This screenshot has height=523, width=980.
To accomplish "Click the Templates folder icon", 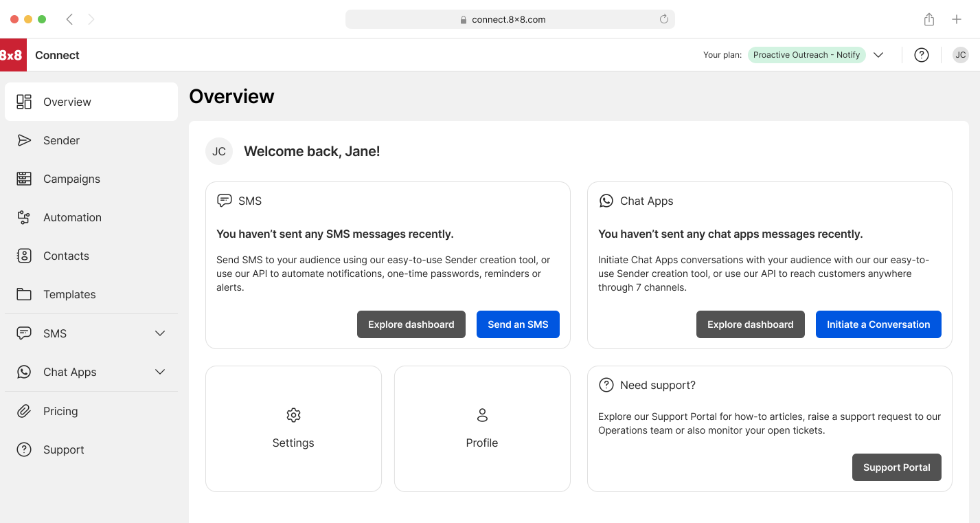I will 24,294.
